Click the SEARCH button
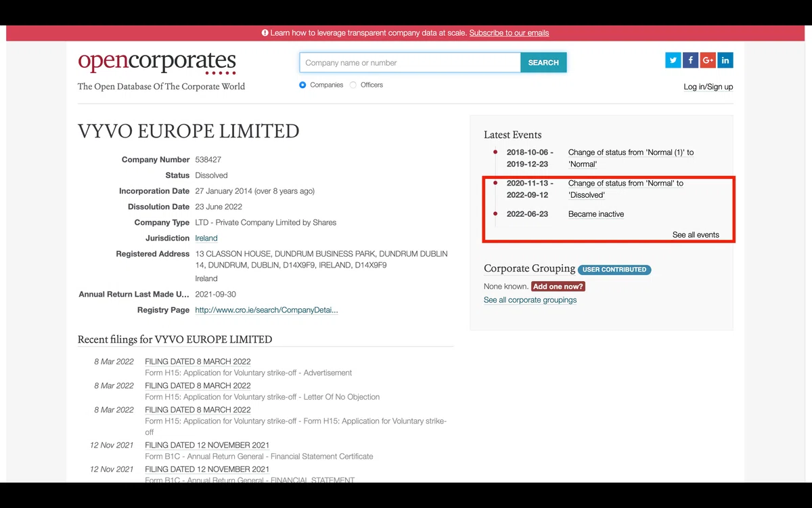The image size is (812, 508). point(543,62)
